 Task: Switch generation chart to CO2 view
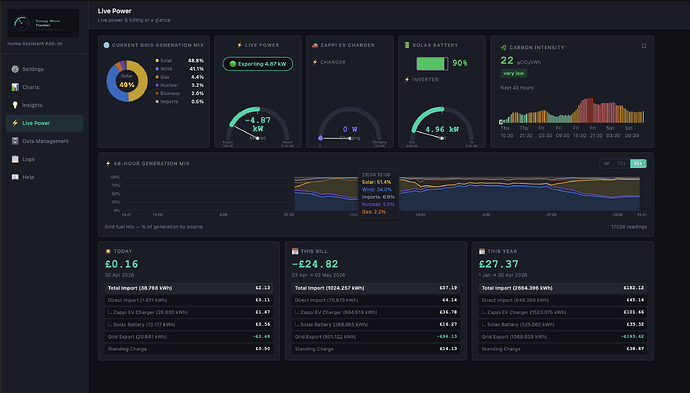click(621, 163)
